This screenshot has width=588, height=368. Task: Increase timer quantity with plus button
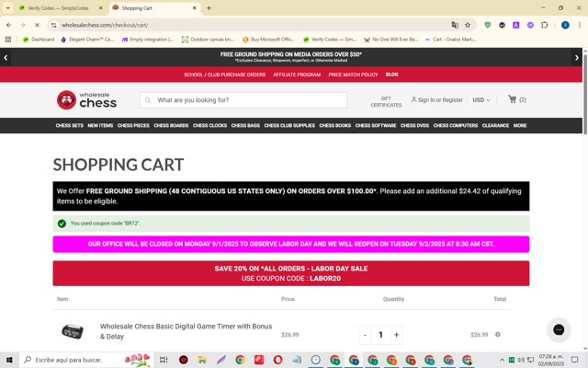(396, 335)
